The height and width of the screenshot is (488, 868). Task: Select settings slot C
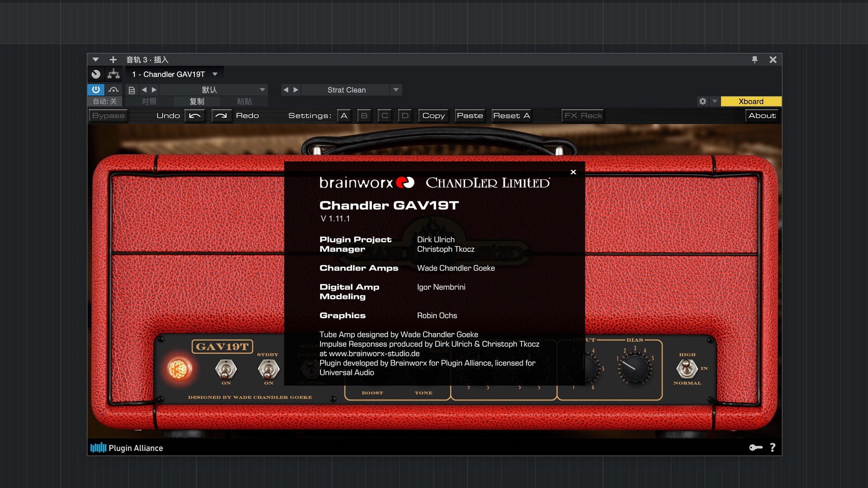tap(385, 116)
